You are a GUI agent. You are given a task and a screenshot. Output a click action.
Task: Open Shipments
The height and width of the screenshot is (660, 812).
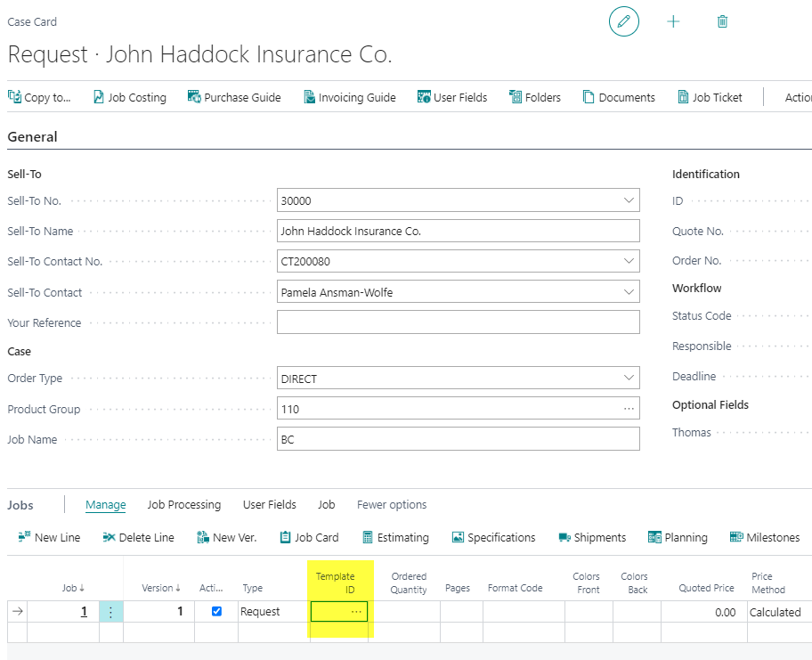pyautogui.click(x=592, y=537)
